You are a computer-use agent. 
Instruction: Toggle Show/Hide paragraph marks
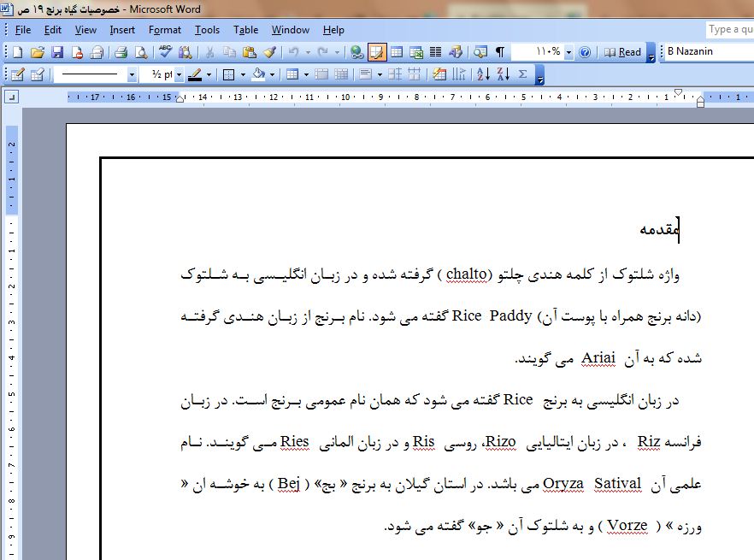[500, 52]
